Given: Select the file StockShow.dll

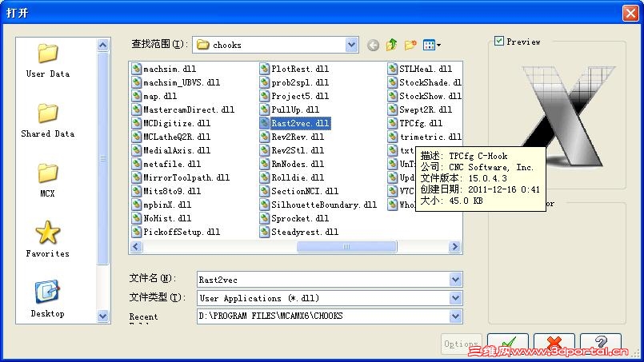Looking at the screenshot, I should (x=425, y=96).
